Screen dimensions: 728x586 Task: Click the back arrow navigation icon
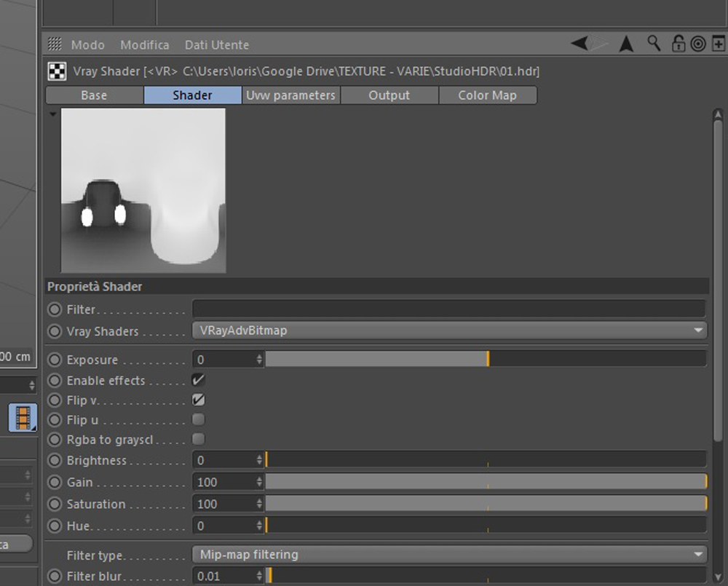(x=579, y=44)
